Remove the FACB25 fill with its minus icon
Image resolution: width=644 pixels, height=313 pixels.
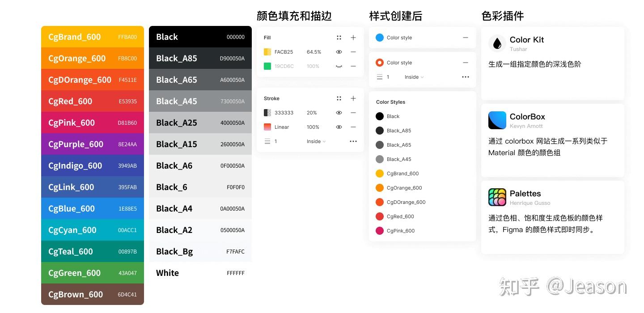pyautogui.click(x=353, y=52)
